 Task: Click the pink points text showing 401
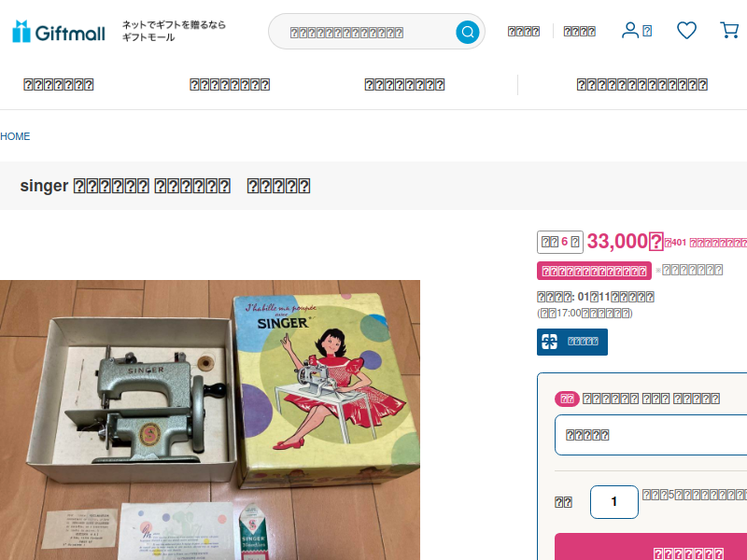pyautogui.click(x=706, y=243)
